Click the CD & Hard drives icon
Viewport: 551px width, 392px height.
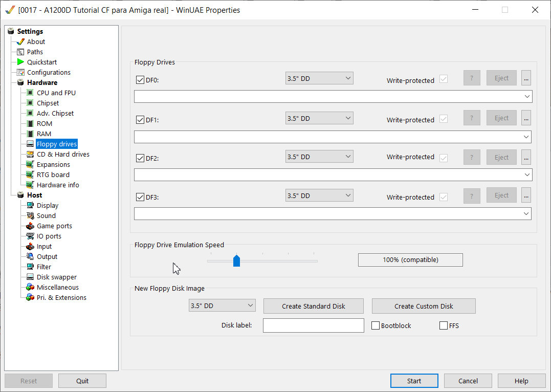(x=30, y=155)
